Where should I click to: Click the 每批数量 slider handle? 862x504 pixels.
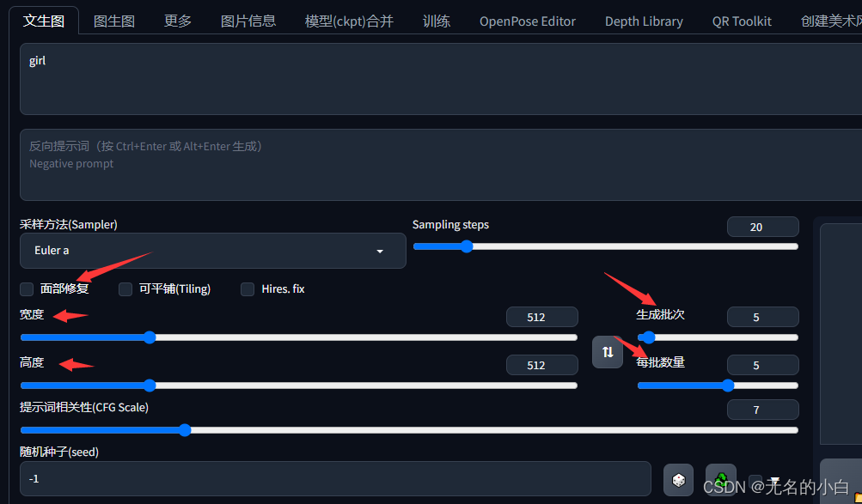pyautogui.click(x=728, y=386)
